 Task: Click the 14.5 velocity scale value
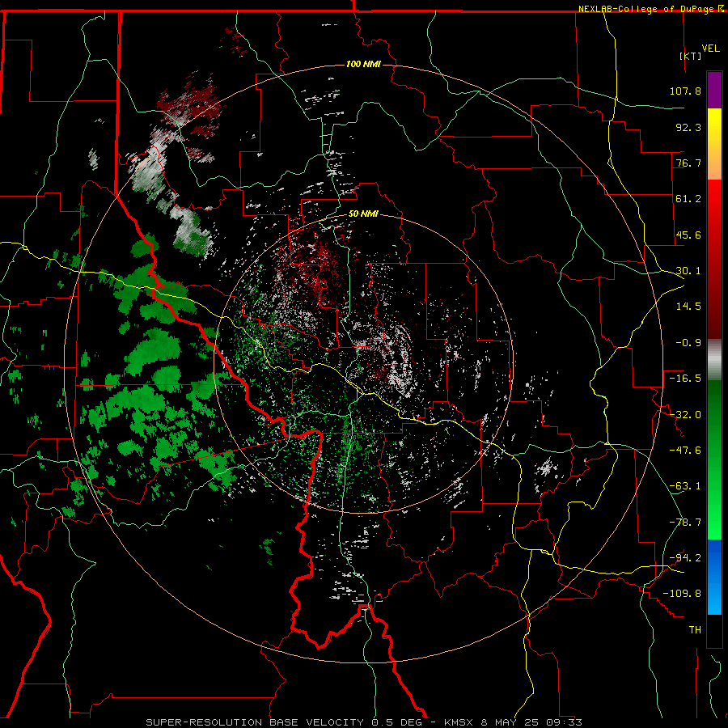pos(688,307)
